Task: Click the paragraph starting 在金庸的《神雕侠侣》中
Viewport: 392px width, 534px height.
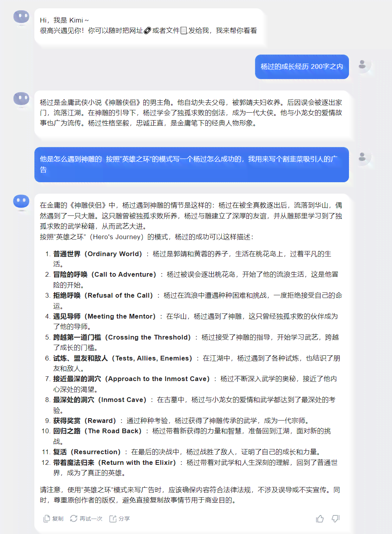Action: [x=191, y=216]
